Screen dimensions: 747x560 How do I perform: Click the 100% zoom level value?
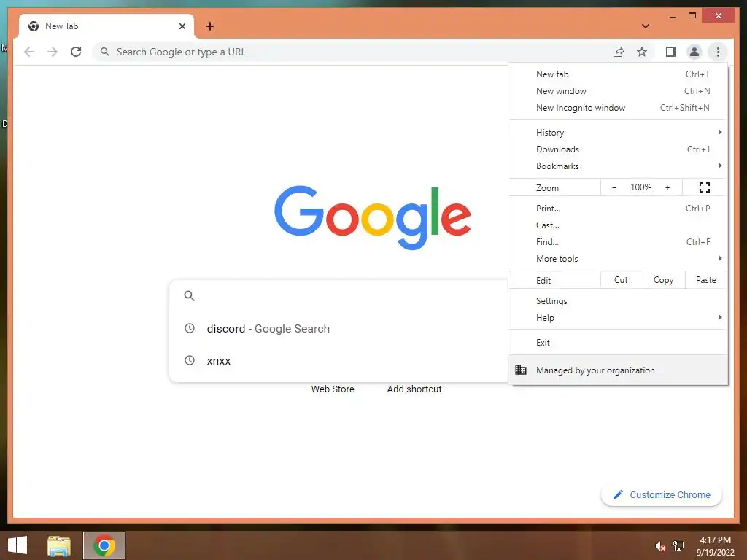640,187
